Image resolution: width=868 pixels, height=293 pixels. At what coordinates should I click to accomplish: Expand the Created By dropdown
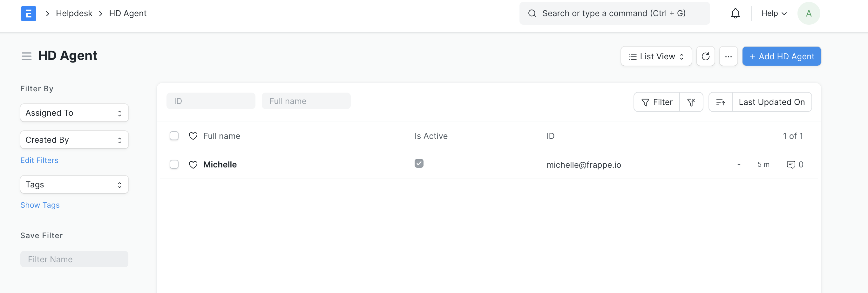pyautogui.click(x=74, y=140)
